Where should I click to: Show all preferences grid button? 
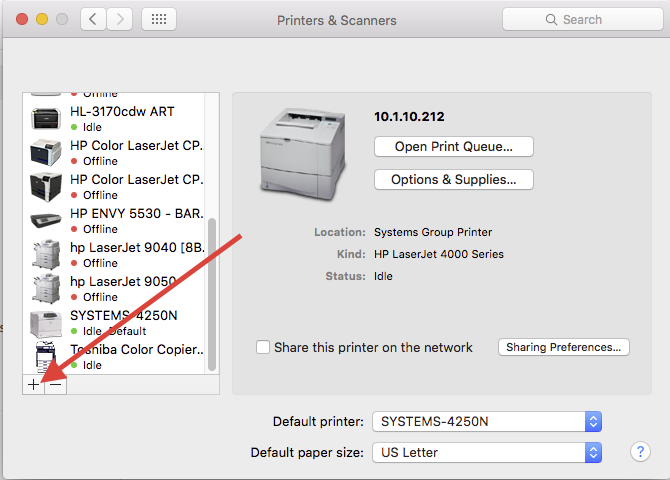160,19
